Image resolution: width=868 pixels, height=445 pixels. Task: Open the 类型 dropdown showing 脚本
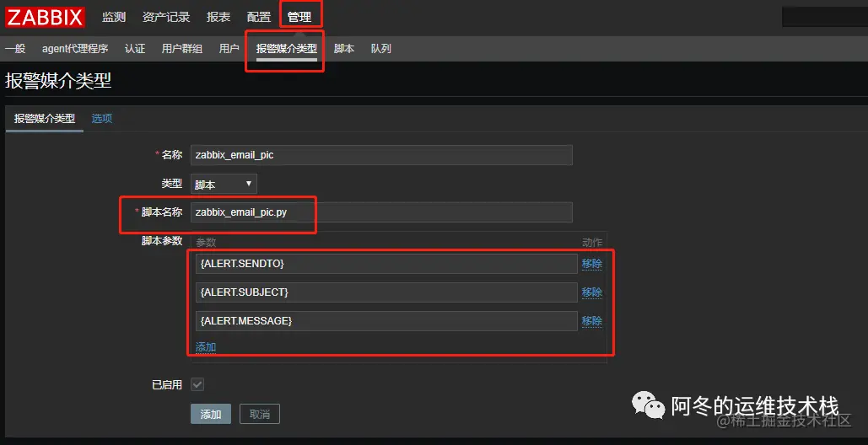pyautogui.click(x=224, y=184)
